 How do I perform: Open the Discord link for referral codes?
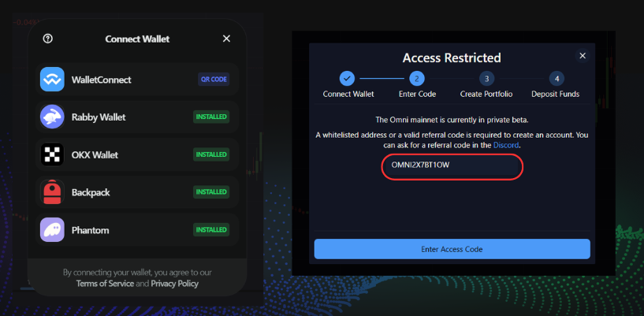point(506,145)
